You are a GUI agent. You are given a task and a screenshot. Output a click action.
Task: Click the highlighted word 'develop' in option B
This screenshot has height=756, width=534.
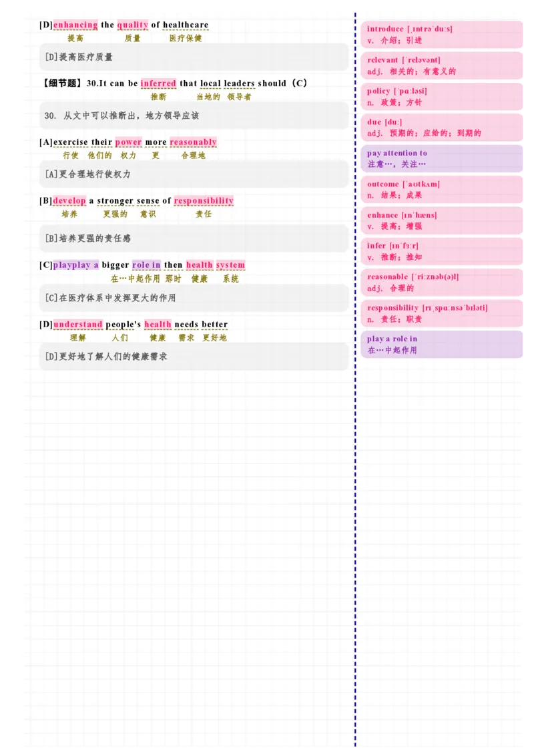click(x=69, y=201)
